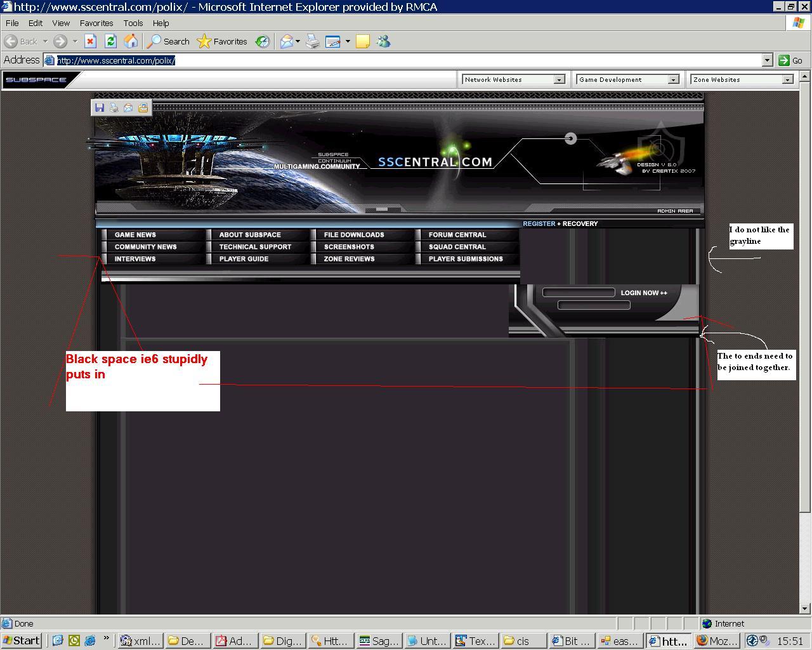Print the page using toolbar printer
Image resolution: width=812 pixels, height=650 pixels.
pyautogui.click(x=313, y=41)
